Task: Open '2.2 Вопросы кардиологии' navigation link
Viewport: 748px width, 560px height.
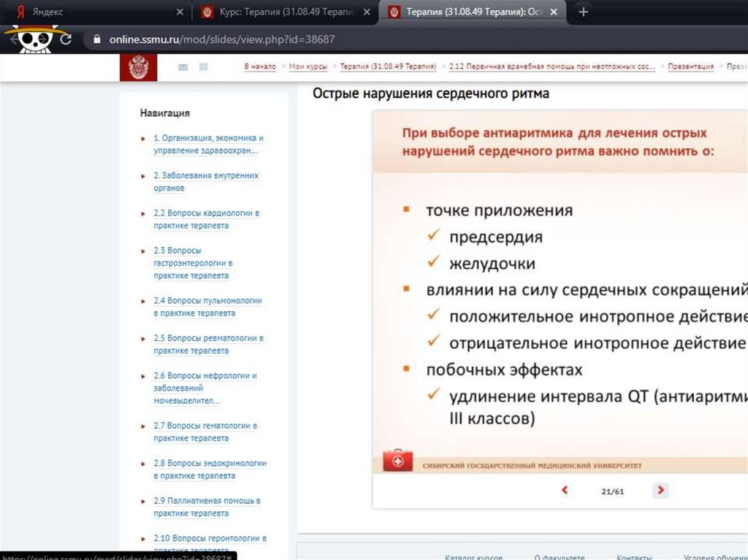Action: coord(207,219)
